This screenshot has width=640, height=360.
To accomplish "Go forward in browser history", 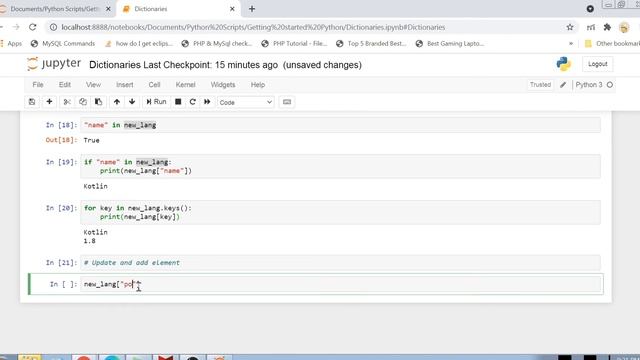I will [16, 27].
